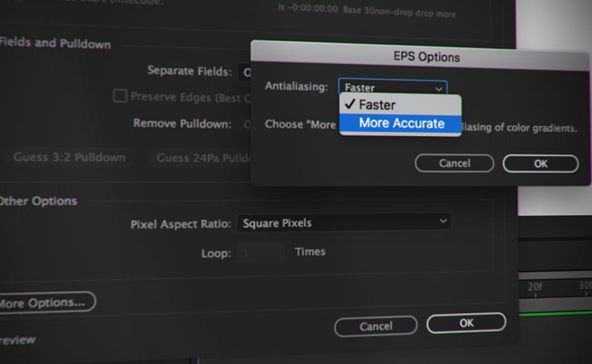This screenshot has height=364, width=592.
Task: Click the 20f marker on the timeline ruler
Action: [535, 287]
